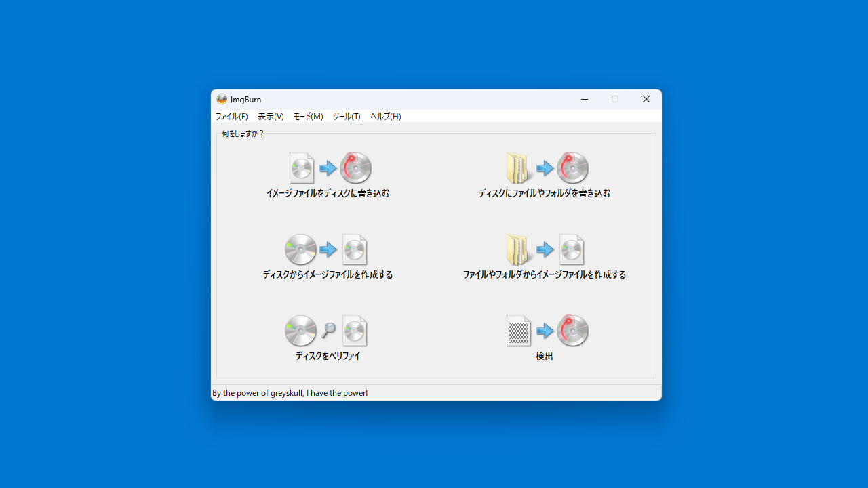Click the ImgBurn title bar app icon
This screenshot has width=868, height=488.
click(x=222, y=99)
